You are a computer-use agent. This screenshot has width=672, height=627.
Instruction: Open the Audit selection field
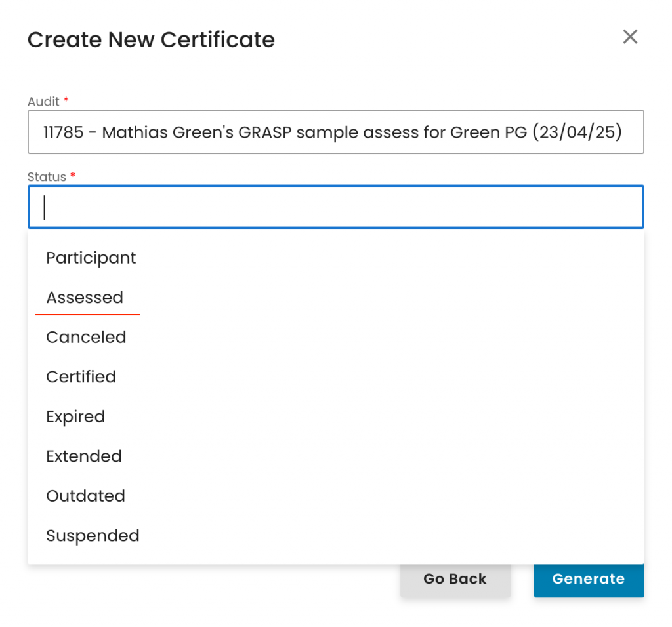tap(335, 132)
